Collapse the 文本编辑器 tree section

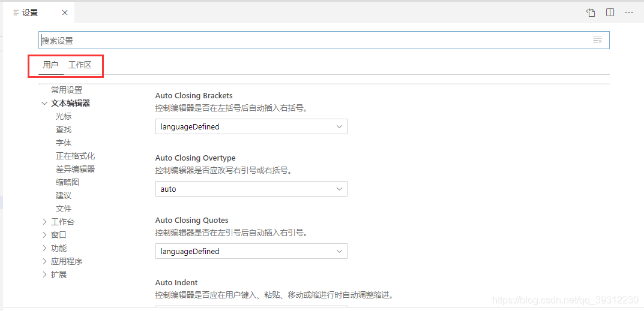44,104
